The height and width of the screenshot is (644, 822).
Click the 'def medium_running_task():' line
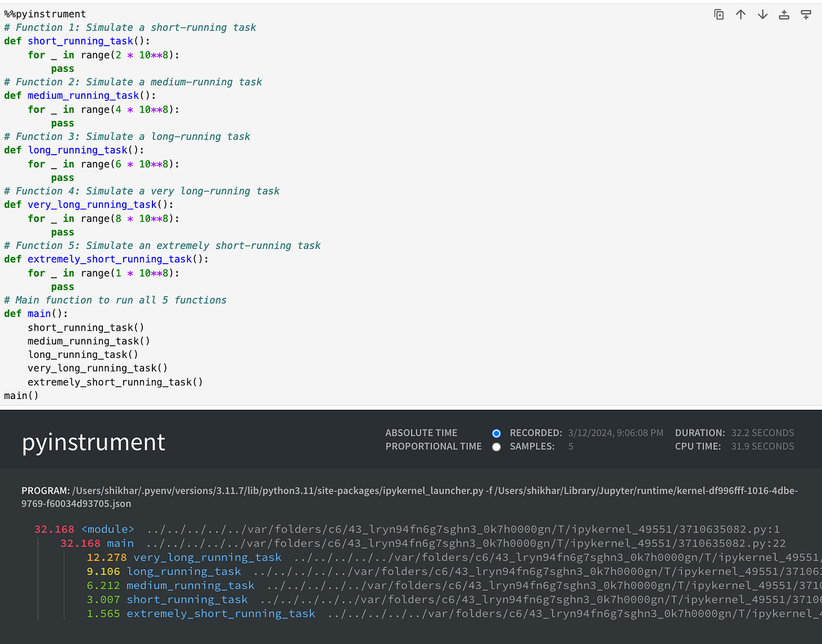click(80, 96)
